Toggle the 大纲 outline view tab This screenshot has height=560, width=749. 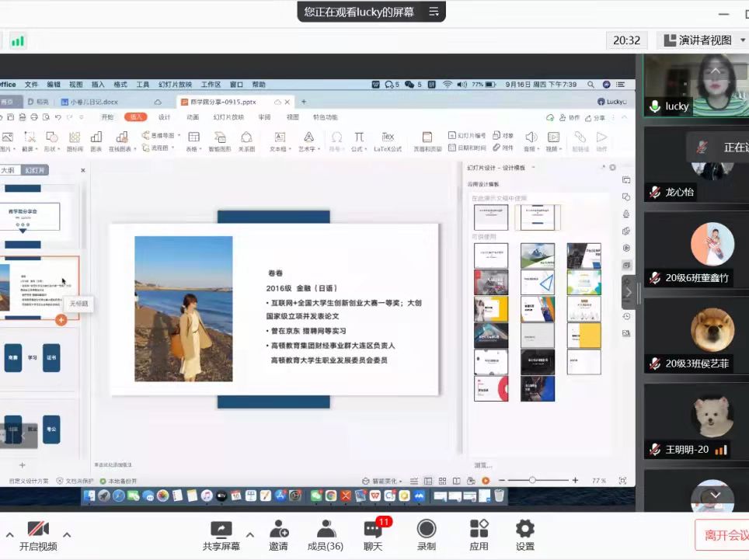pos(8,170)
